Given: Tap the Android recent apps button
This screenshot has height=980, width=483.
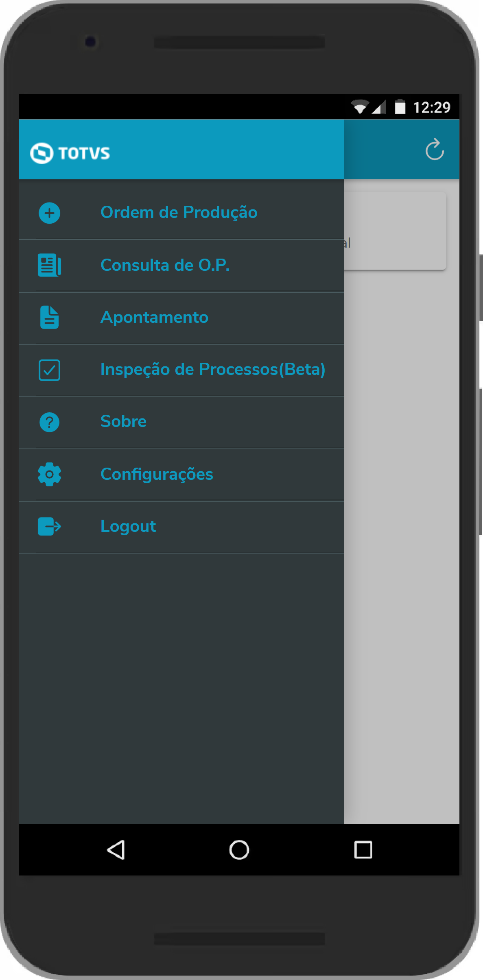Looking at the screenshot, I should pos(363,850).
